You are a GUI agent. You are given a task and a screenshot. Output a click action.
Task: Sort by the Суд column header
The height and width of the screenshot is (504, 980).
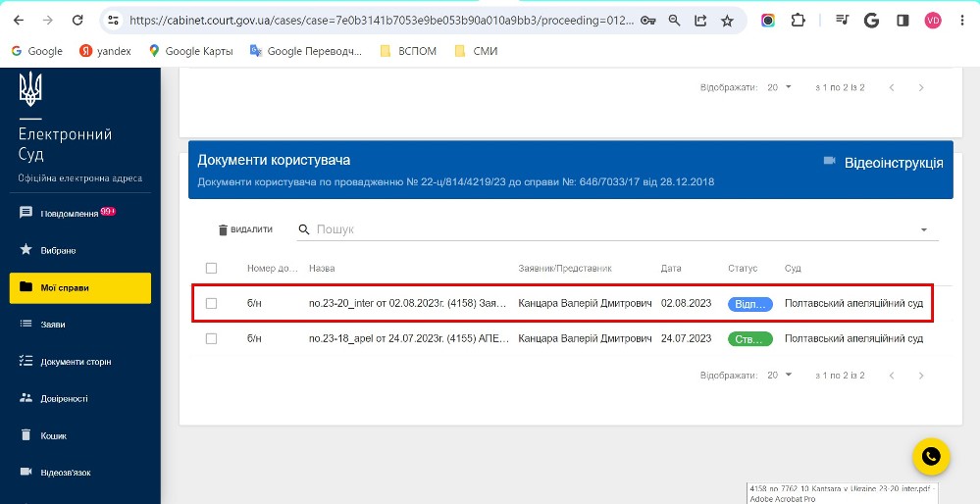[793, 269]
